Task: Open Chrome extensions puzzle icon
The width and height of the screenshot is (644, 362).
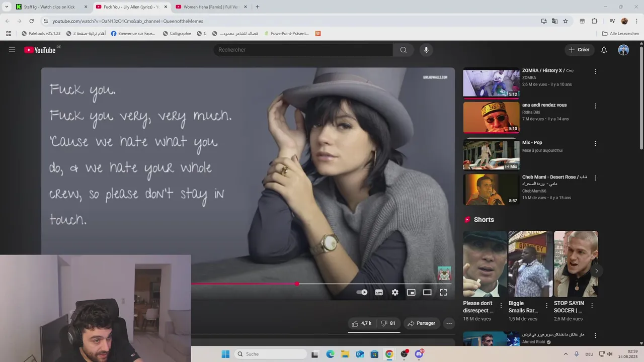Action: point(594,21)
